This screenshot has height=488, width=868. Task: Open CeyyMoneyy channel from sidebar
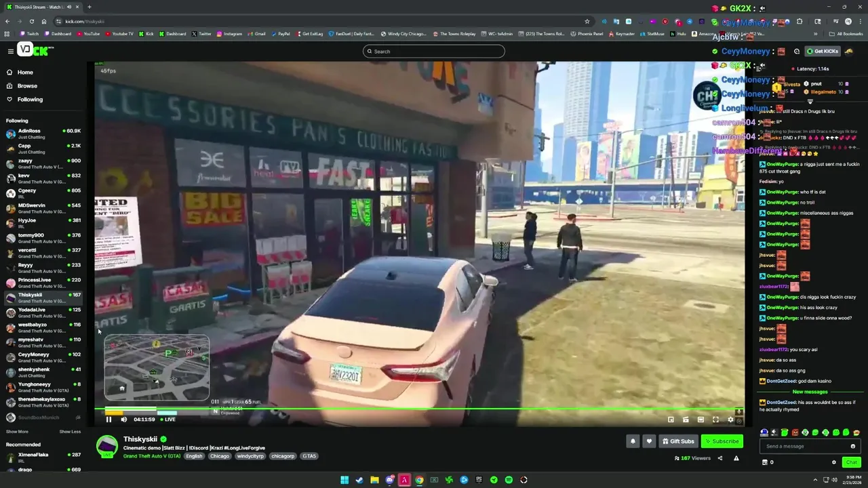43,357
